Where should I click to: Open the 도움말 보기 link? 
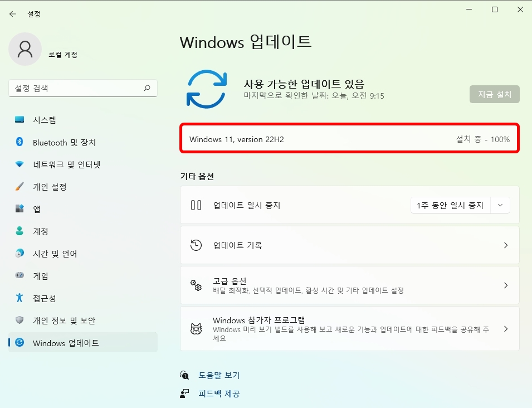(219, 375)
